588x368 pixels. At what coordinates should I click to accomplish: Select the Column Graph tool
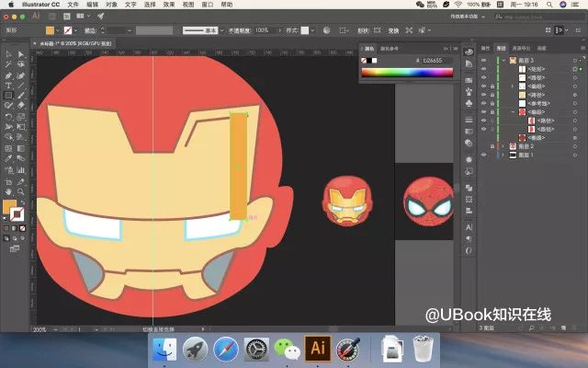tap(20, 170)
